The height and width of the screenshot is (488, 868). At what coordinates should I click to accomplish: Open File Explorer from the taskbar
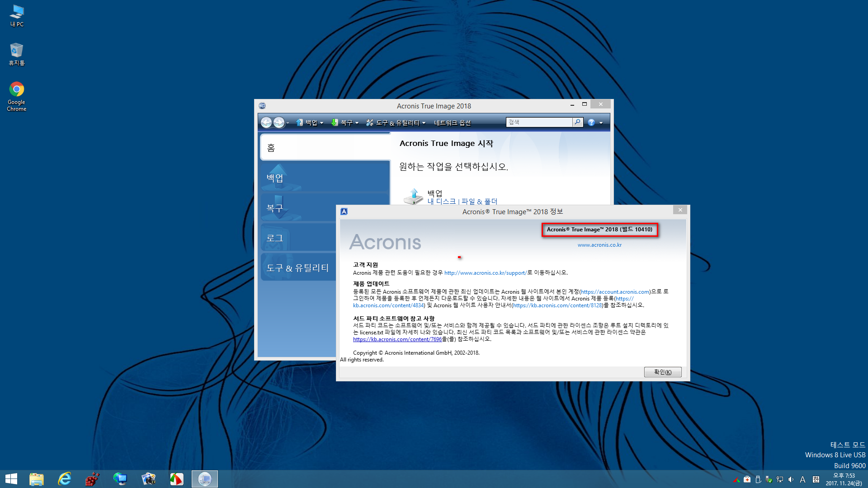pyautogui.click(x=37, y=479)
